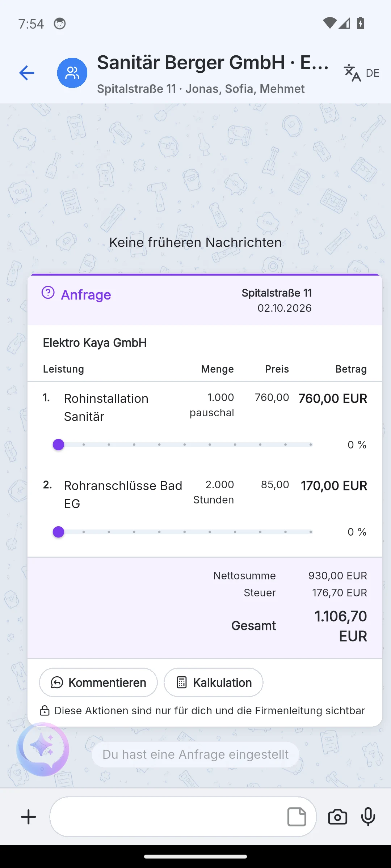Open the Sanitär Berger GmbH chat title
This screenshot has width=391, height=868.
(213, 63)
